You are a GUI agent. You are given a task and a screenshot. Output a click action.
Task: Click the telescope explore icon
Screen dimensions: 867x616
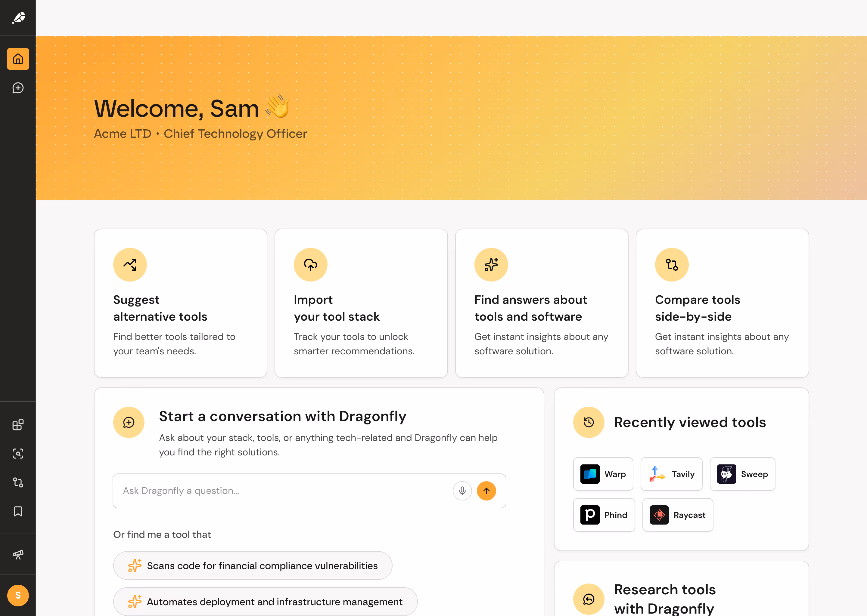pyautogui.click(x=18, y=555)
